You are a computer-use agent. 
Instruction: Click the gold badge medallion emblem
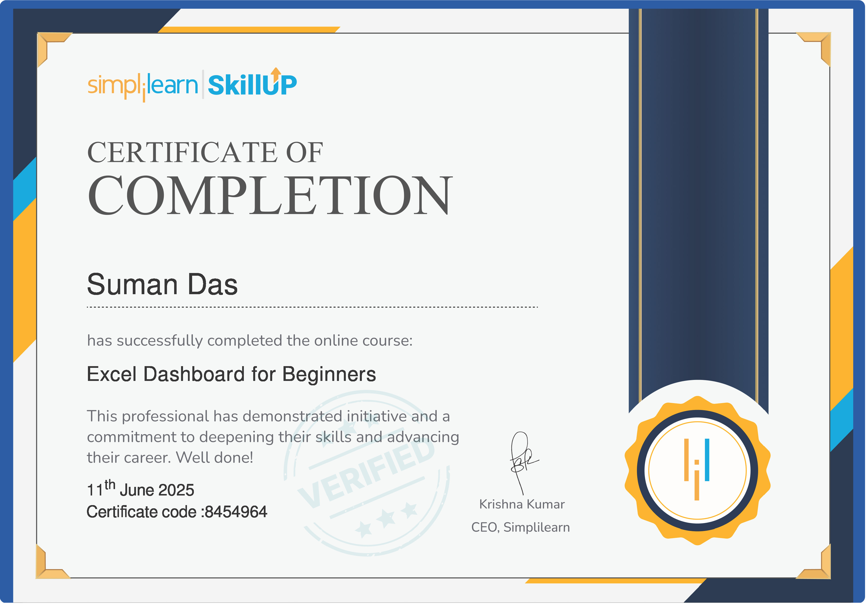698,471
